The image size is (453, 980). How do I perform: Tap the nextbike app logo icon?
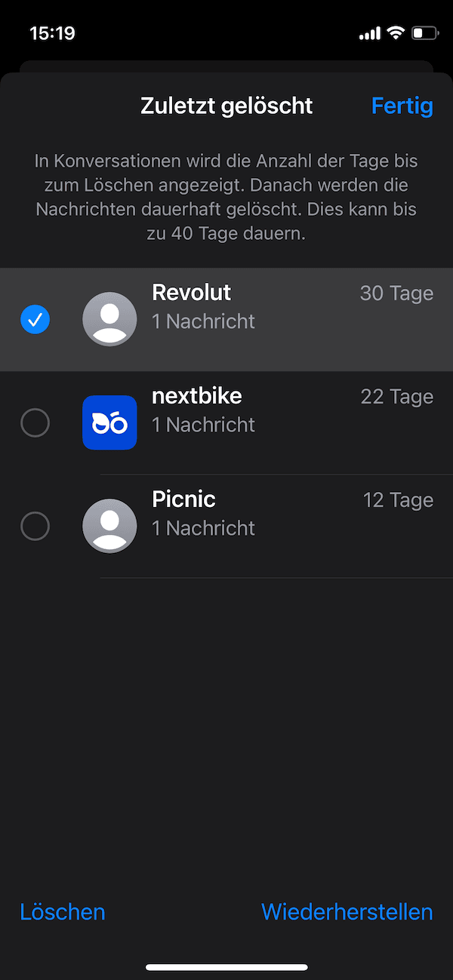pos(109,422)
